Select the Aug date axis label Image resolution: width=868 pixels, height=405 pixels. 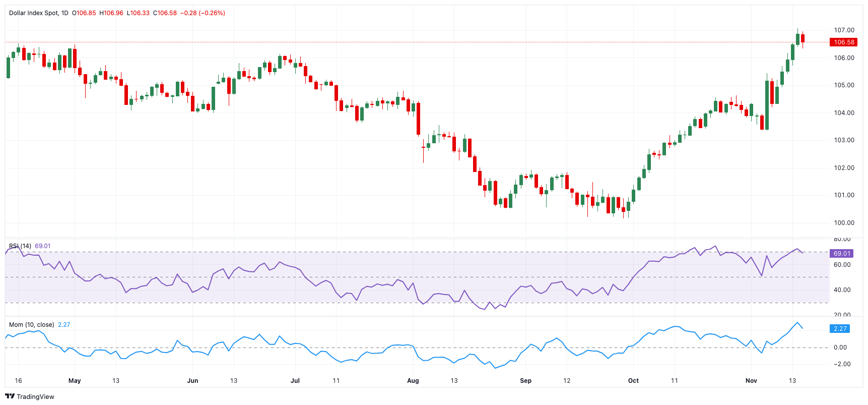[413, 381]
